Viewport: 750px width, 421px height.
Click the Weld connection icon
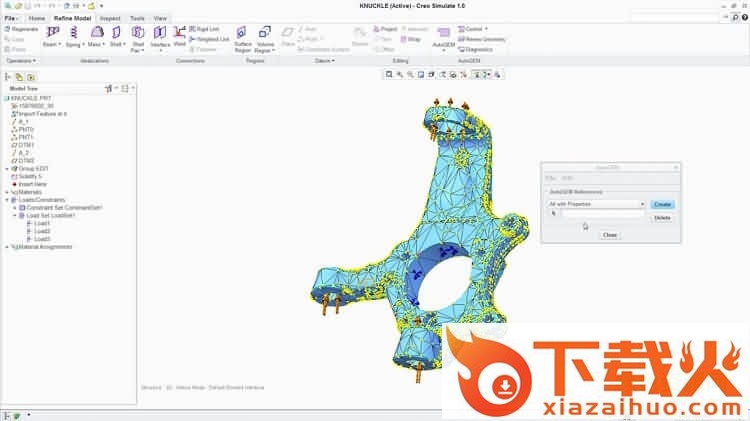tap(179, 33)
